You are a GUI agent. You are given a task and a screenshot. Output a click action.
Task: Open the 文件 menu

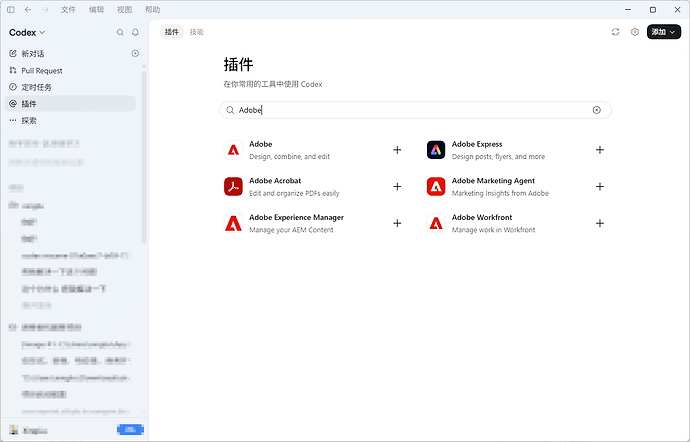pos(68,10)
